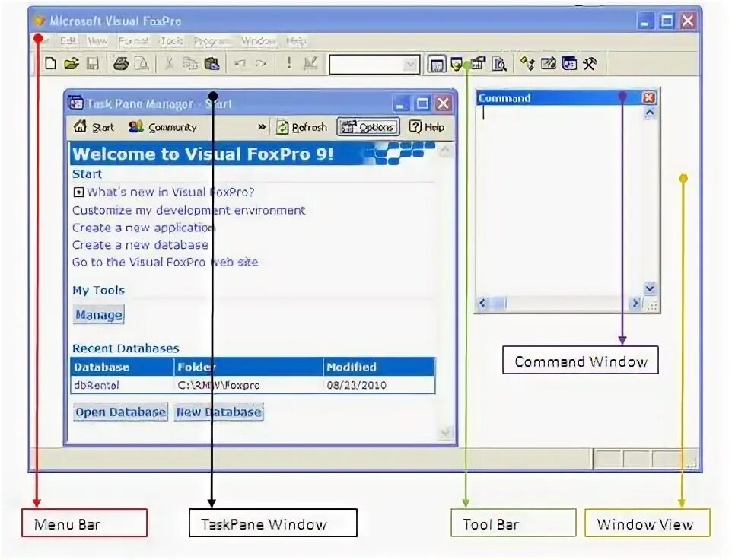Click the Command window scroll left arrow
This screenshot has height=560, width=732.
tap(482, 304)
